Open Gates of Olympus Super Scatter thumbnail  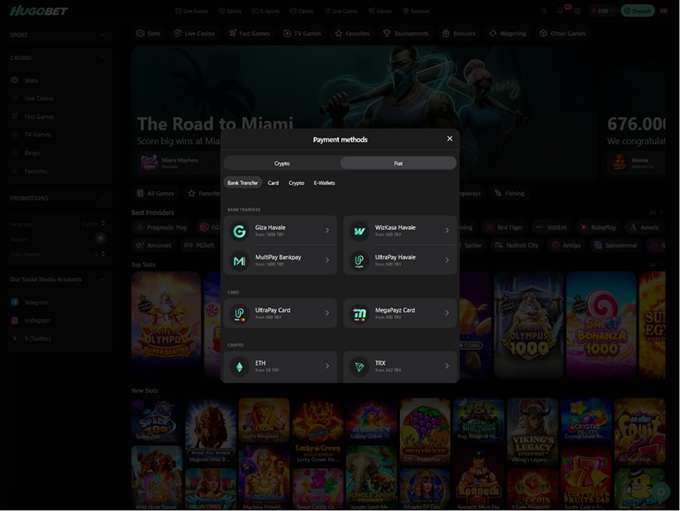point(166,325)
